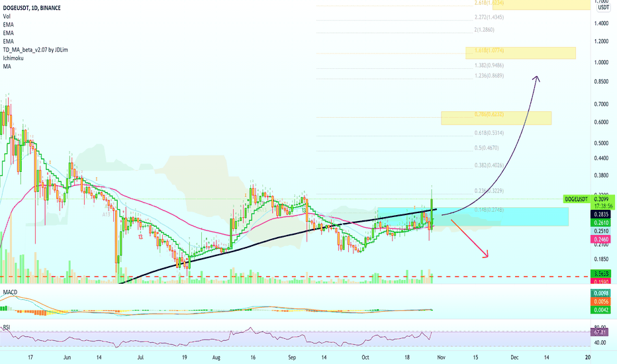This screenshot has width=617, height=364.
Task: Click the 16 date label after Aug
Action: pyautogui.click(x=253, y=357)
